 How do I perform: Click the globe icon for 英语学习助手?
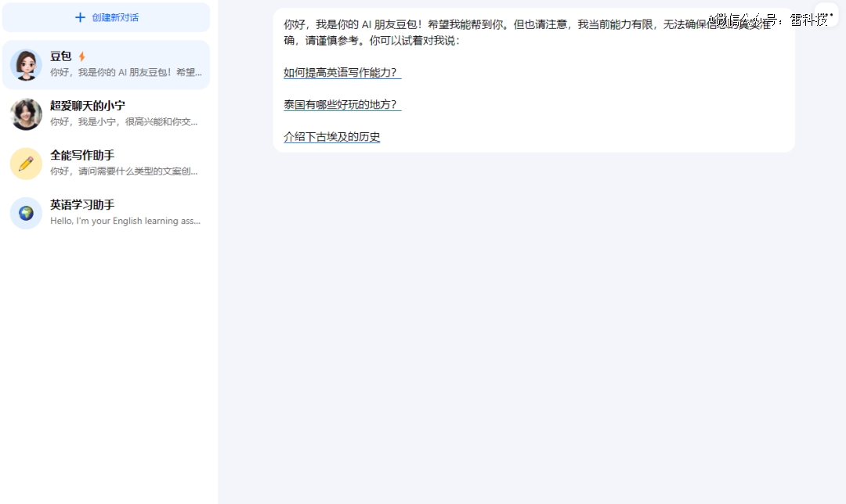26,213
